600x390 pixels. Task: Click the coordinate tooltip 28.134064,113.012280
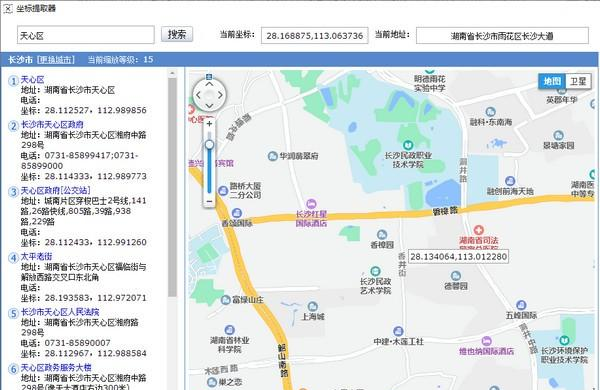(458, 256)
